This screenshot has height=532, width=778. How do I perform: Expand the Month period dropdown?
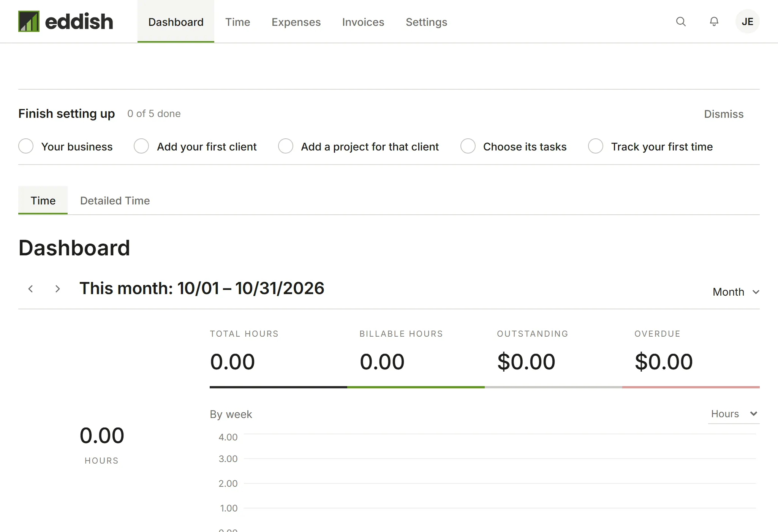736,292
